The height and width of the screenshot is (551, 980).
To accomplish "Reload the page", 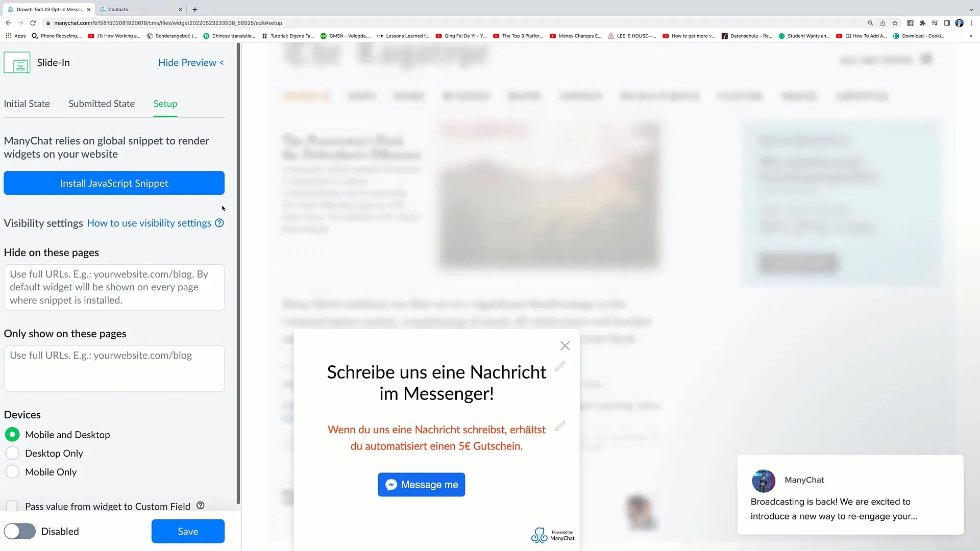I will coord(33,23).
